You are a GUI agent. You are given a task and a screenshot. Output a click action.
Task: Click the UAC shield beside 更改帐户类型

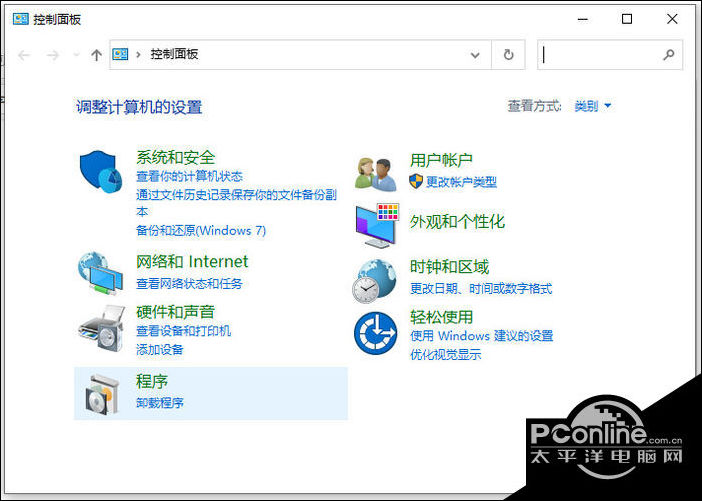(x=416, y=181)
